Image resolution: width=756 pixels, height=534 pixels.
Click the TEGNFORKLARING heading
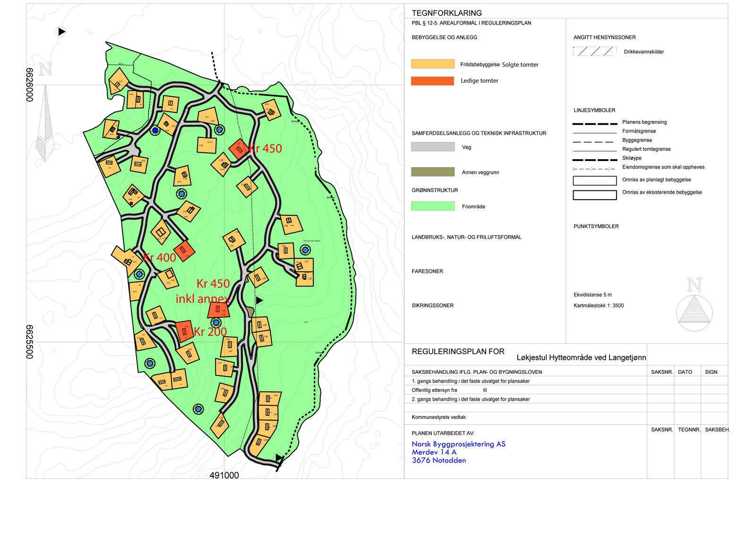(x=447, y=13)
